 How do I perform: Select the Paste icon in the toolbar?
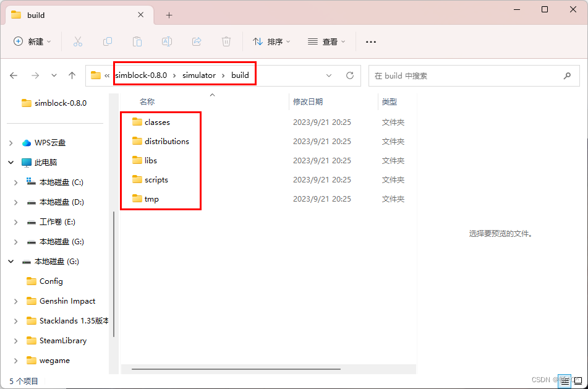point(137,41)
